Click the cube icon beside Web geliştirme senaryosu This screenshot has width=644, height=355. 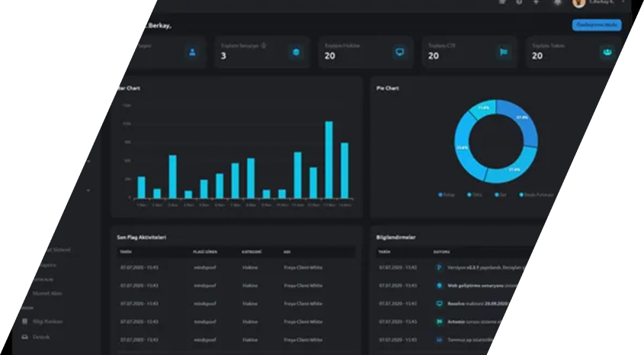coord(439,286)
